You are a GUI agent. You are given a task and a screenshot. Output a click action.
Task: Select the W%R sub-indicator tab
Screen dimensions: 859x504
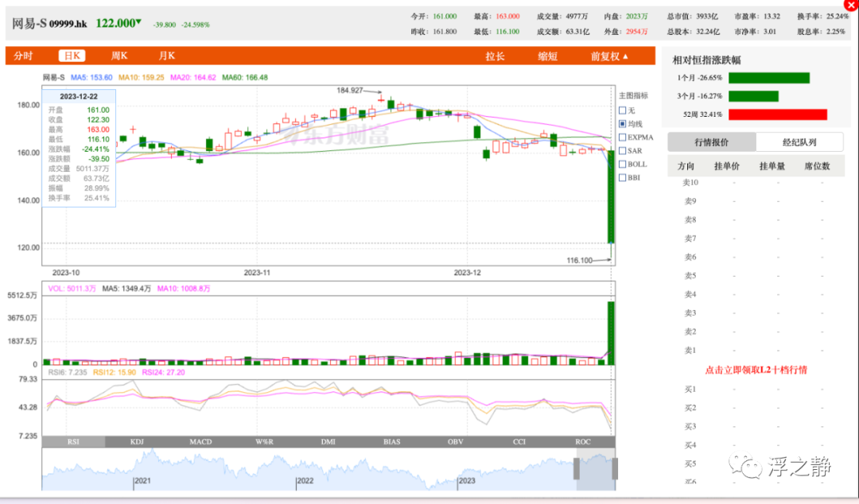click(264, 441)
